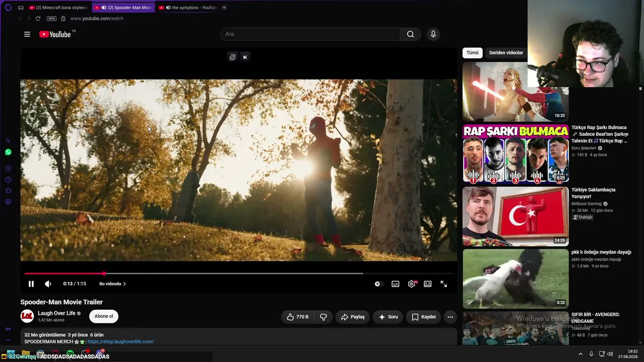Open Extensions cube in the sidebar
This screenshot has height=362, width=644.
[8, 191]
